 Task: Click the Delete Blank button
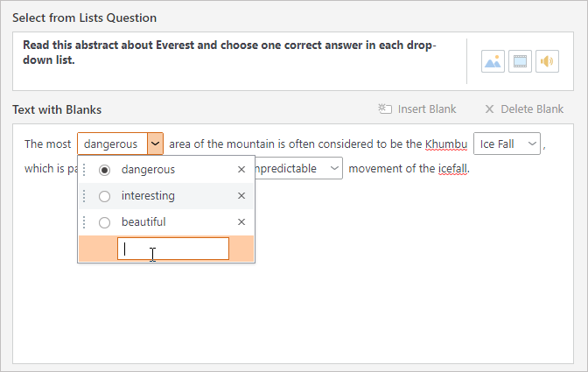click(x=524, y=109)
